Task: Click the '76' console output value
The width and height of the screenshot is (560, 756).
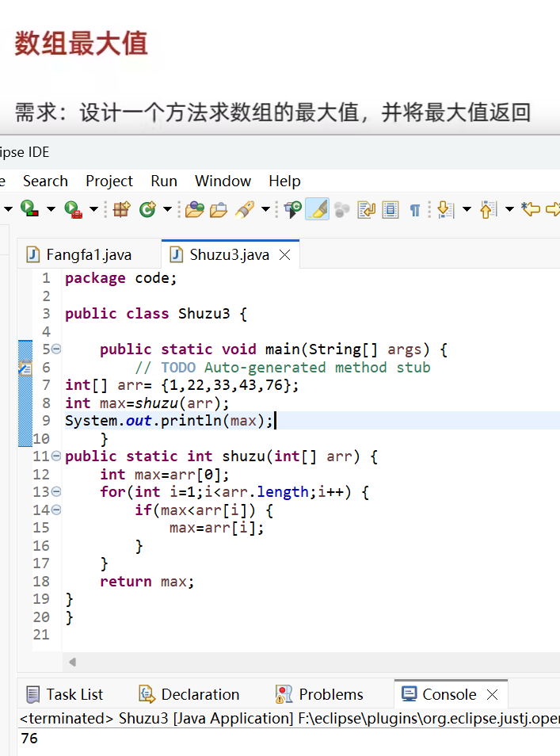Action: tap(29, 738)
